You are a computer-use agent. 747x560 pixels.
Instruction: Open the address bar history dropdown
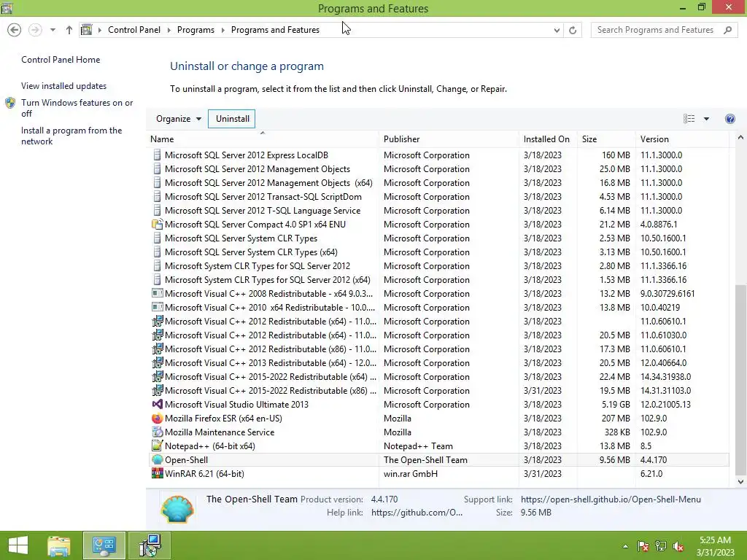point(557,30)
